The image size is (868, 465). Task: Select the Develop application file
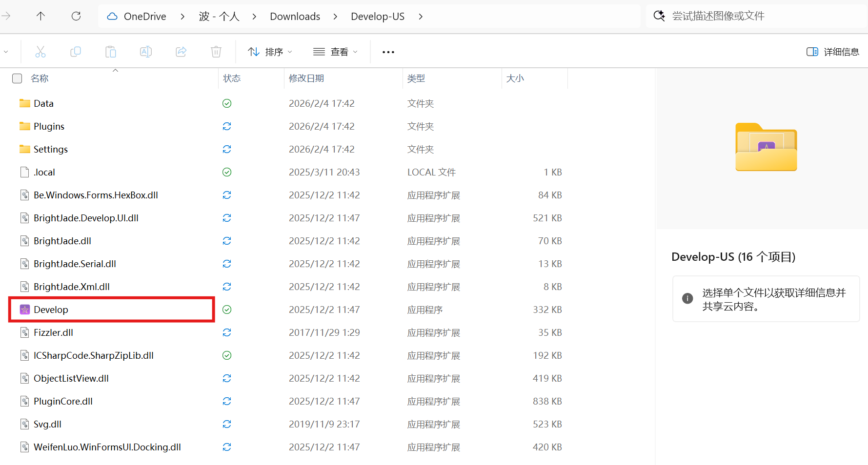tap(51, 310)
